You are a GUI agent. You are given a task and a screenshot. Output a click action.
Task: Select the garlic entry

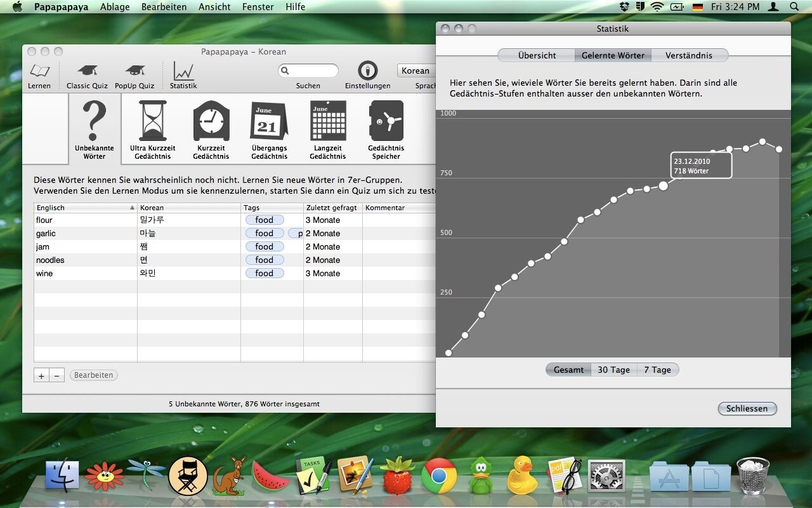tap(235, 234)
